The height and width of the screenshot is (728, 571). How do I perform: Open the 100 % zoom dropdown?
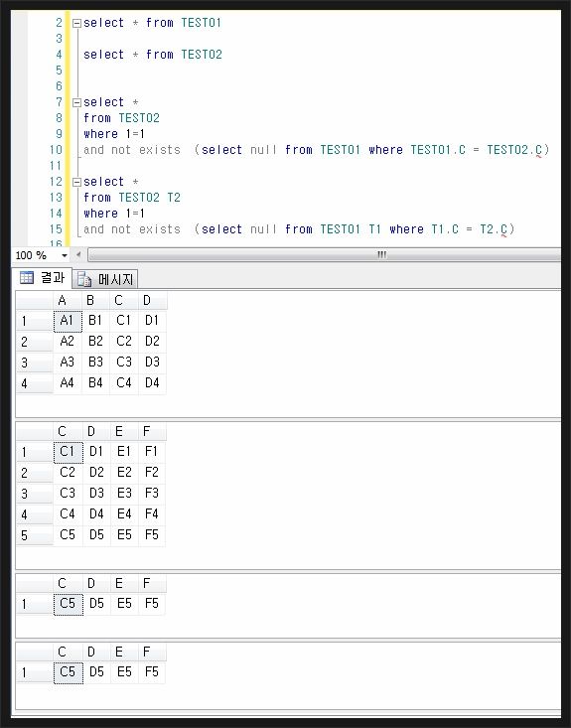point(65,255)
